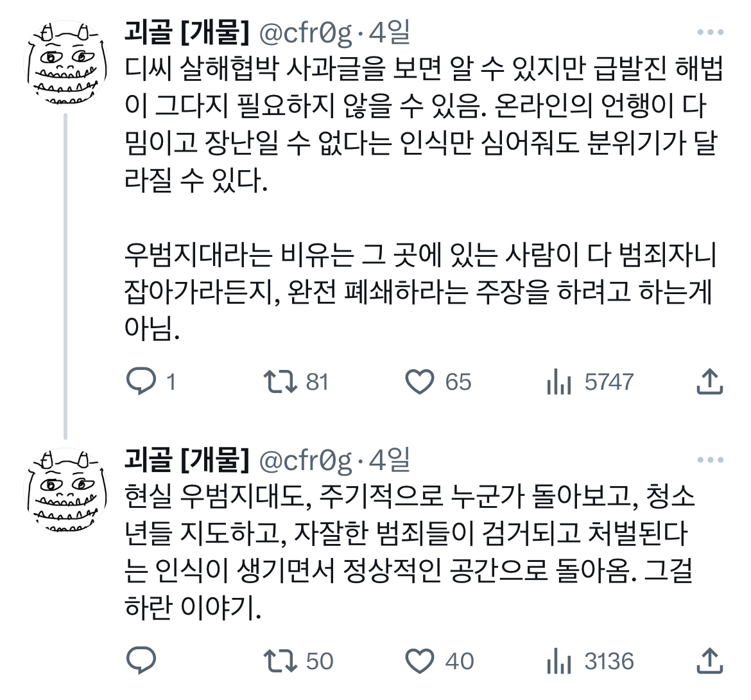Reply to the second tweet
Screen dimensions: 751x700
coord(141,660)
